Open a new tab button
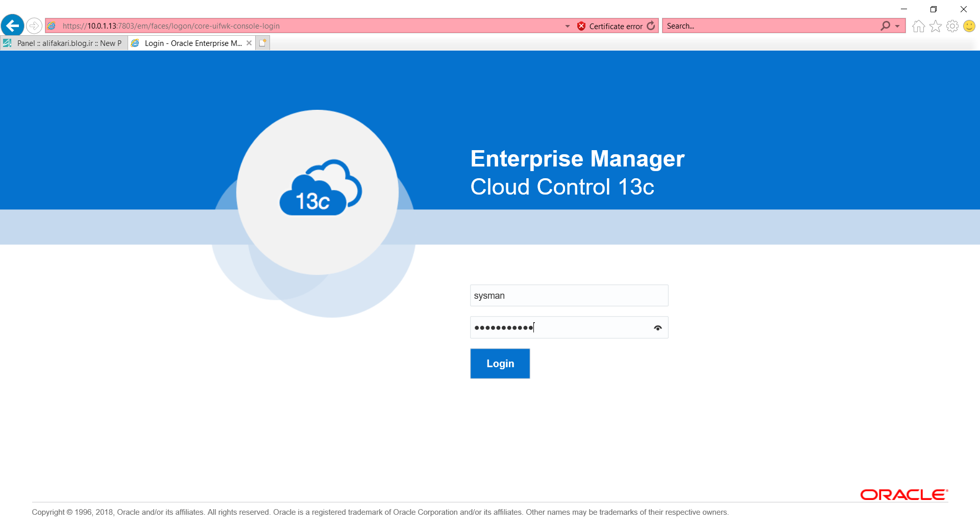Screen dimensions: 980x526 coord(262,43)
